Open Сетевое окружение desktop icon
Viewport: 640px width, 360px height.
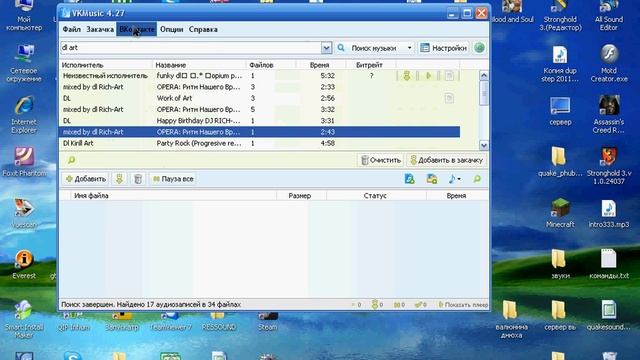click(24, 63)
